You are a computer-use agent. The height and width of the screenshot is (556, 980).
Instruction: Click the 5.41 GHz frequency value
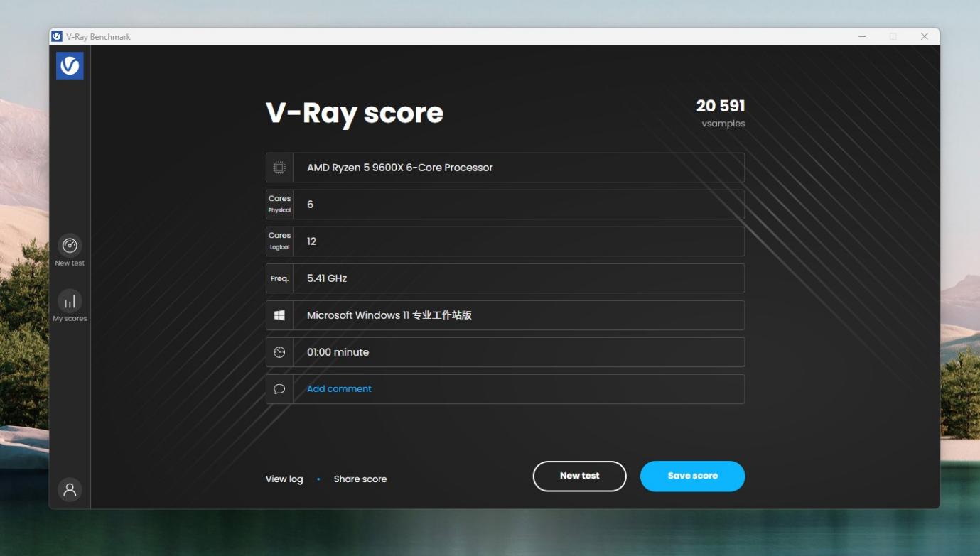(327, 278)
